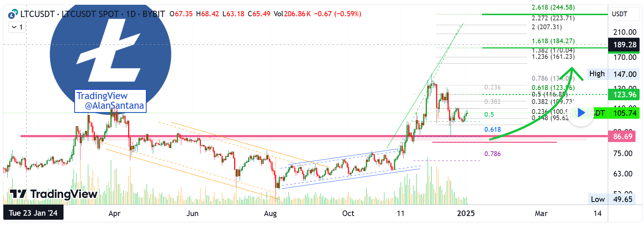Click the Fibonacci label 2.272 (223.71)
The image size is (644, 226).
(x=553, y=18)
